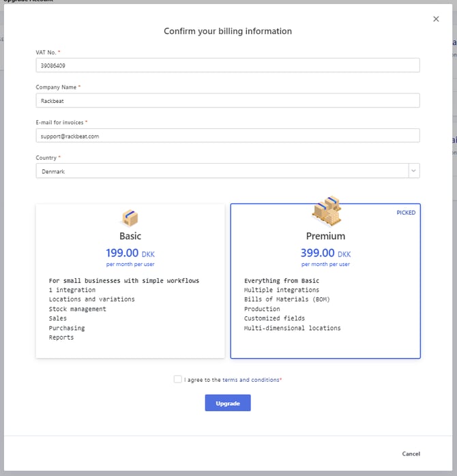Focus the VAT No. input field
This screenshot has width=457, height=476.
click(x=227, y=65)
